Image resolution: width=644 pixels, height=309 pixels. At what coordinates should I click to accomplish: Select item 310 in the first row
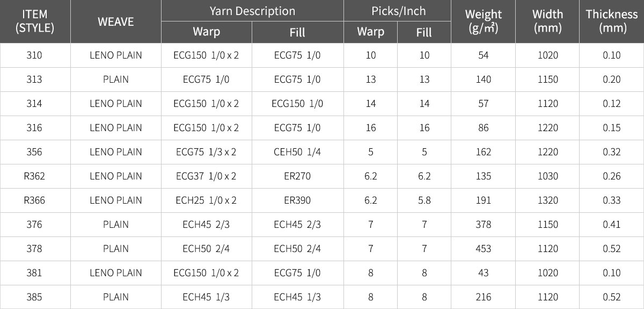(34, 55)
